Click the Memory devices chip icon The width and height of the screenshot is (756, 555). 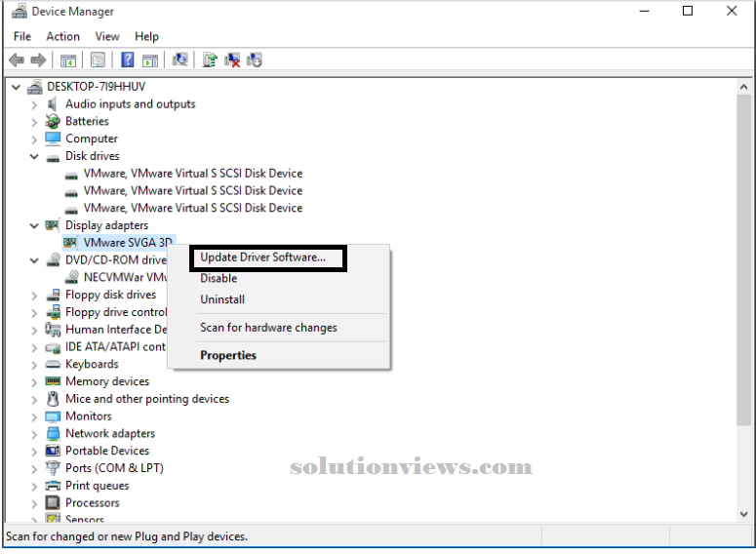(x=53, y=381)
